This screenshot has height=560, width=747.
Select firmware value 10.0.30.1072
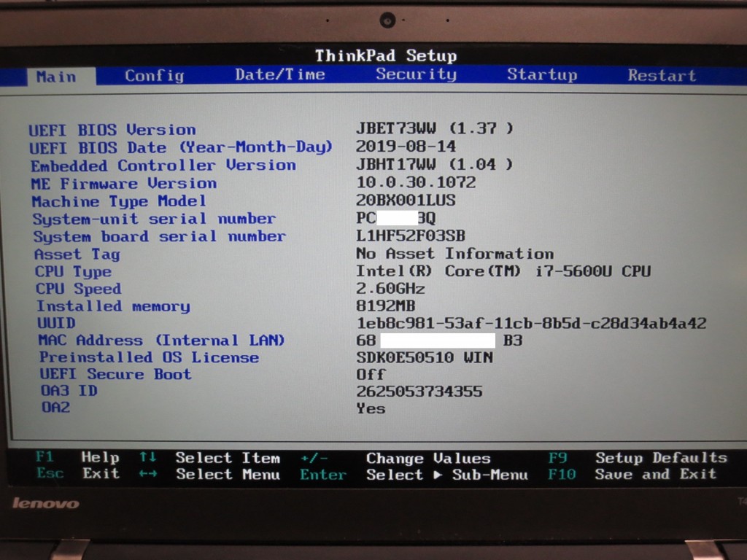[416, 182]
